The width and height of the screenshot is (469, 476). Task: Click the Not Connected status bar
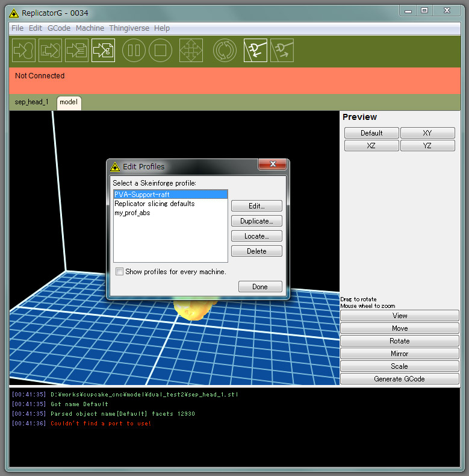(235, 81)
